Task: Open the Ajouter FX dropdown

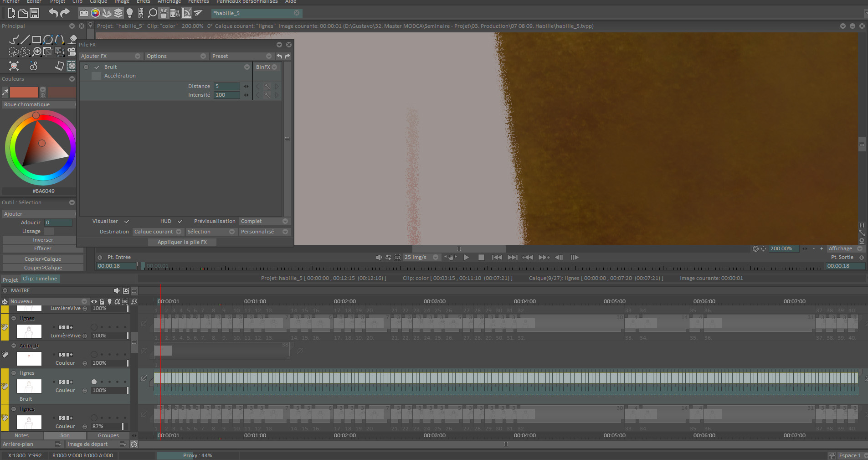Action: pyautogui.click(x=111, y=56)
